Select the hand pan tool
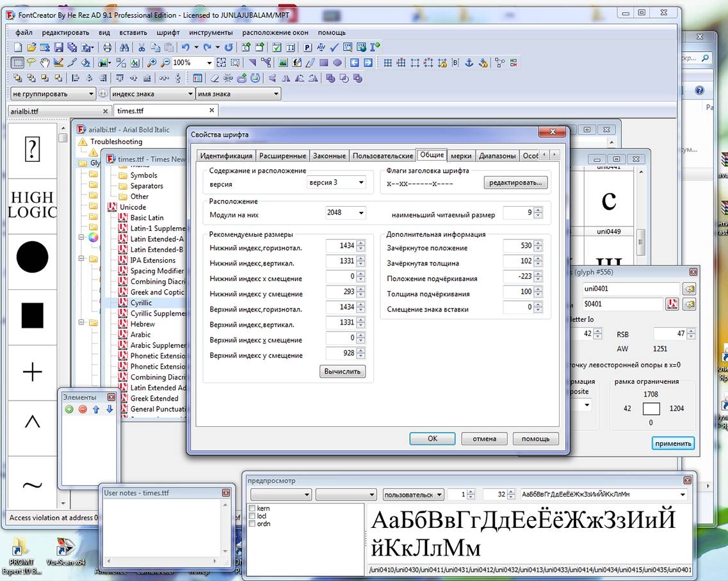The height and width of the screenshot is (581, 728). click(x=45, y=63)
